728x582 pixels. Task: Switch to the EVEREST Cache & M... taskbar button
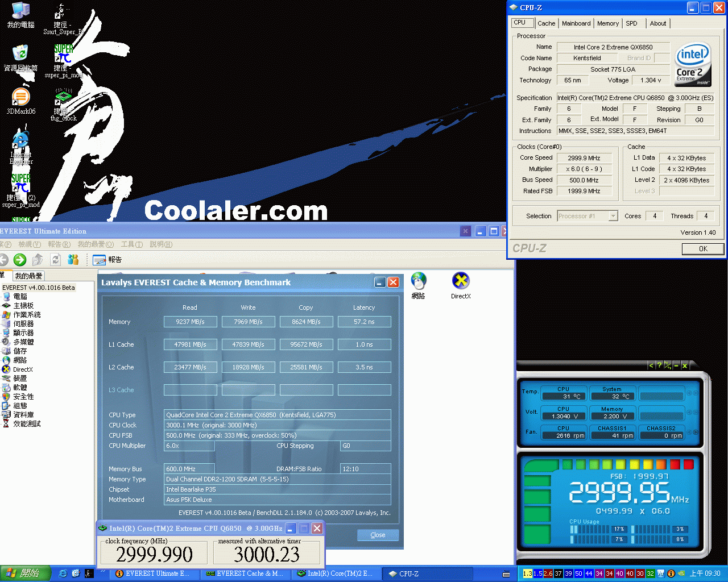245,573
